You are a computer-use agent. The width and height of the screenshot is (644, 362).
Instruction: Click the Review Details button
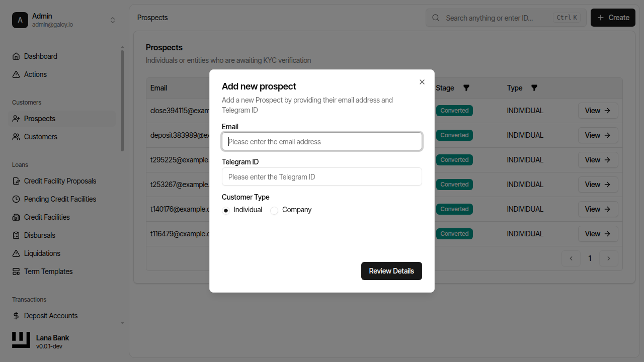[x=391, y=271]
